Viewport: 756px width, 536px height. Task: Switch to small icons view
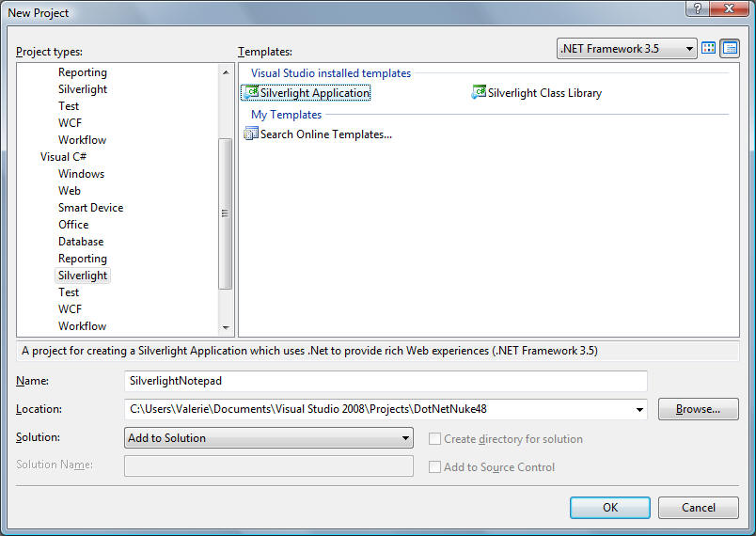(x=730, y=48)
